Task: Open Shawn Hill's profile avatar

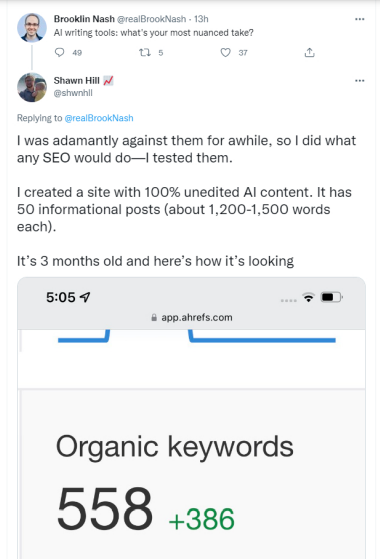Action: (32, 87)
